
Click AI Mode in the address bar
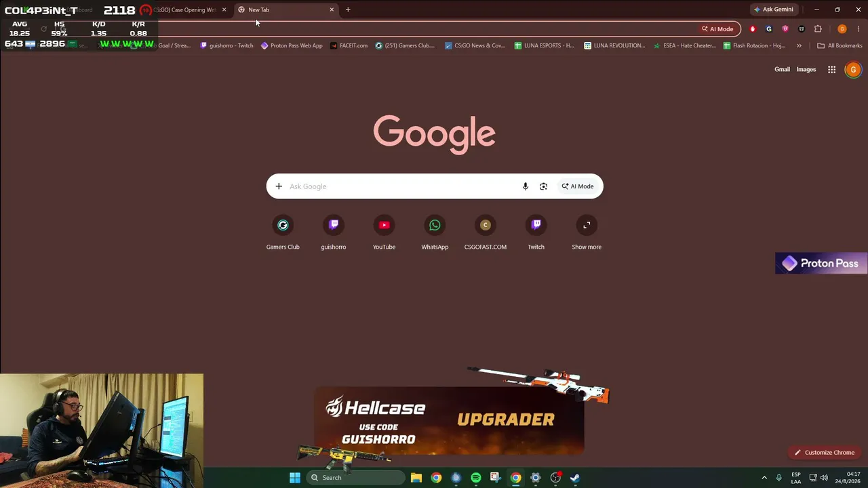click(717, 29)
